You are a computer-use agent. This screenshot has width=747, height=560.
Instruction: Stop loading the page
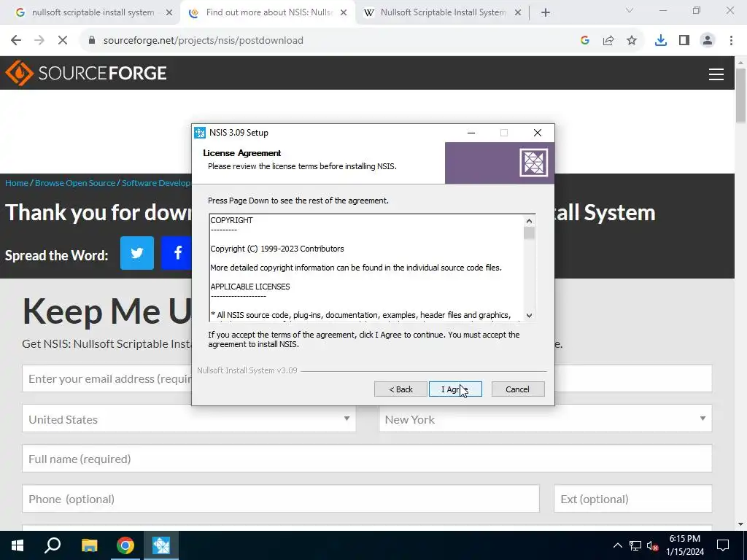point(63,41)
